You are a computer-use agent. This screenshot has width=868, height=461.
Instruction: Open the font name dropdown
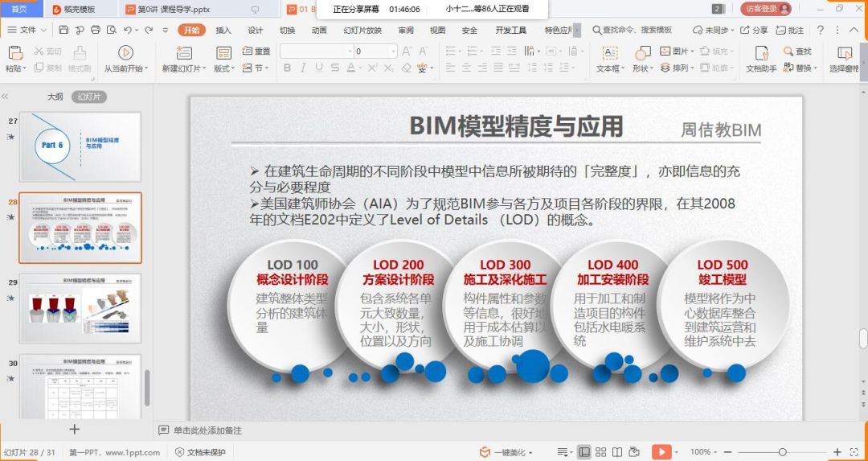coord(350,51)
